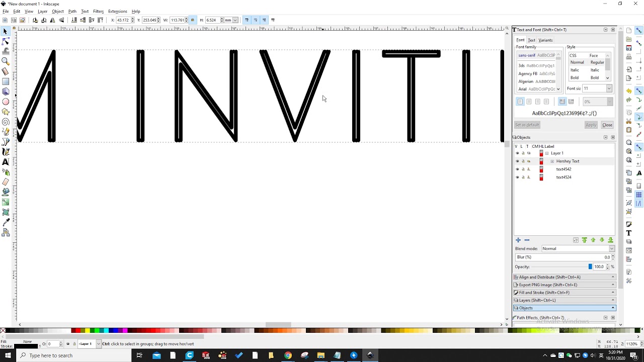Open the Path menu

tap(72, 11)
